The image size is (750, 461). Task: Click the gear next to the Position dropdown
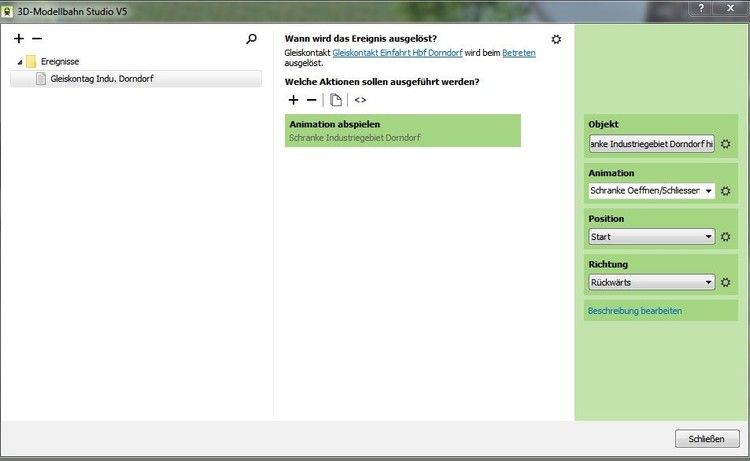[x=726, y=236]
